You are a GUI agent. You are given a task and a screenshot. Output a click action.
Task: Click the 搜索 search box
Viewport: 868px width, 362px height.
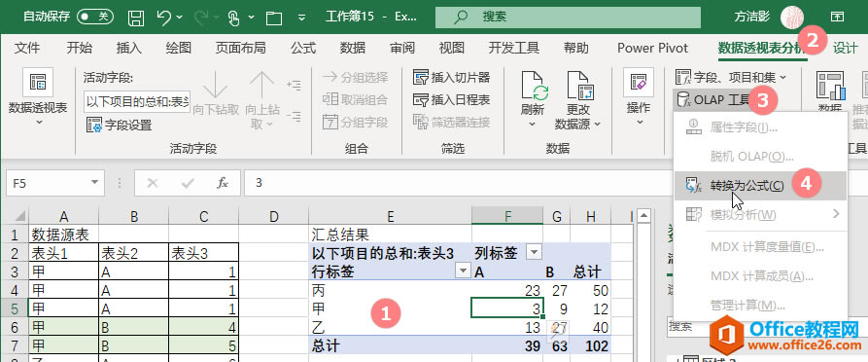568,17
